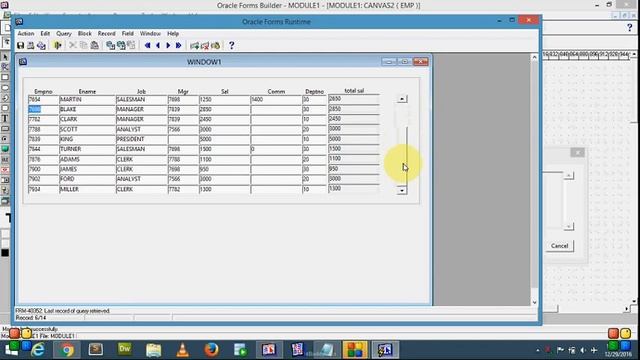Open Print Setup from the runtime toolbar
The width and height of the screenshot is (640, 360).
[x=41, y=45]
